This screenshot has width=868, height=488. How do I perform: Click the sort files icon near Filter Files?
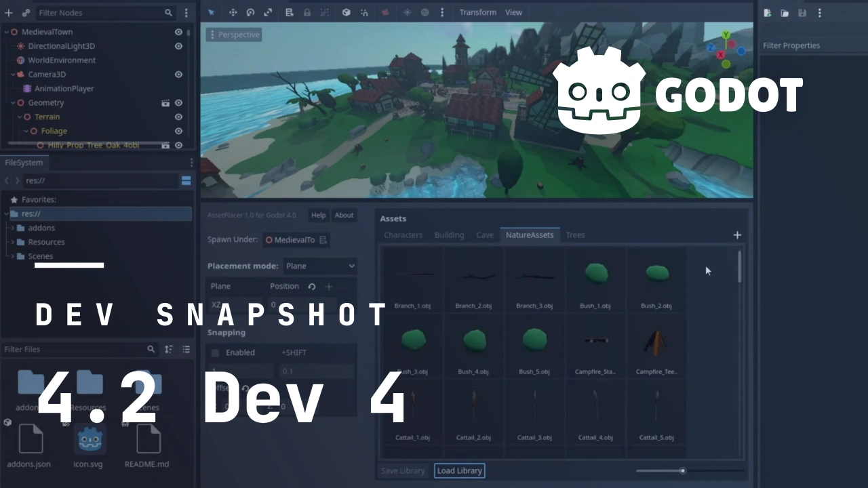[x=168, y=349]
